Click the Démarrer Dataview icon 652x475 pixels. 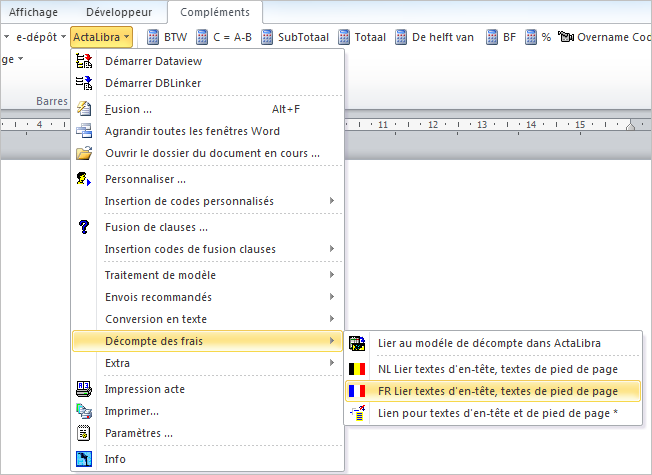coord(84,61)
